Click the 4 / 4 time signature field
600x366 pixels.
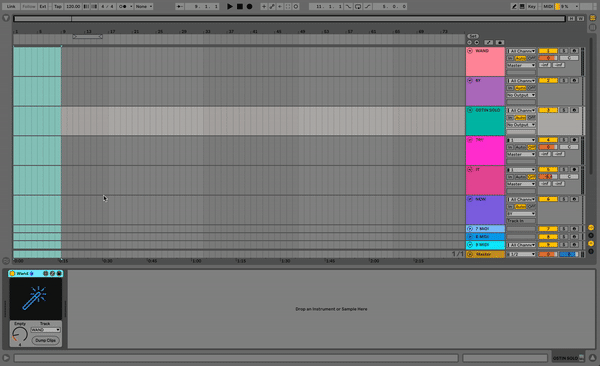(x=107, y=7)
